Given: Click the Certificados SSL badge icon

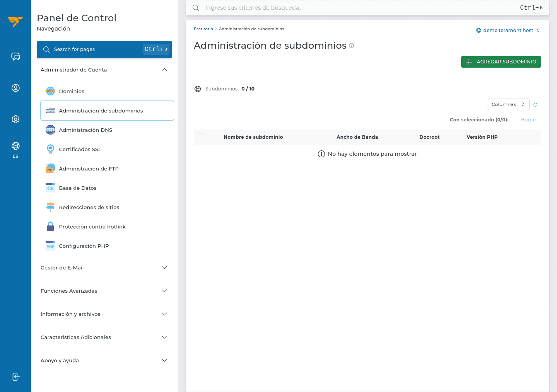Looking at the screenshot, I should coord(50,149).
